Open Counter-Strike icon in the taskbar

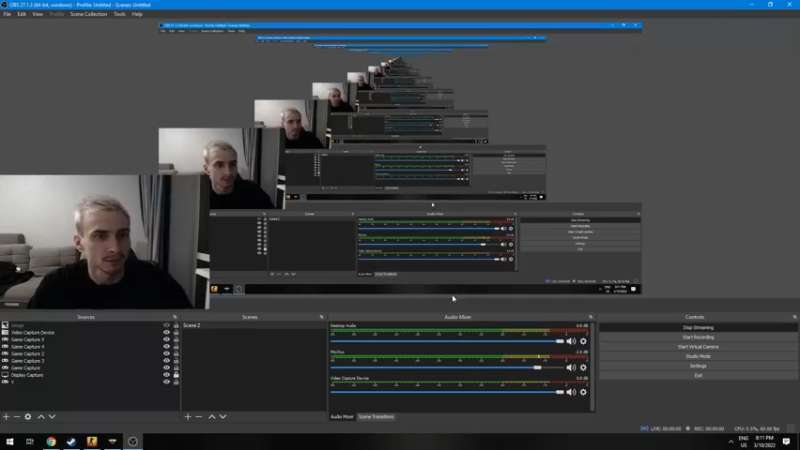(92, 442)
